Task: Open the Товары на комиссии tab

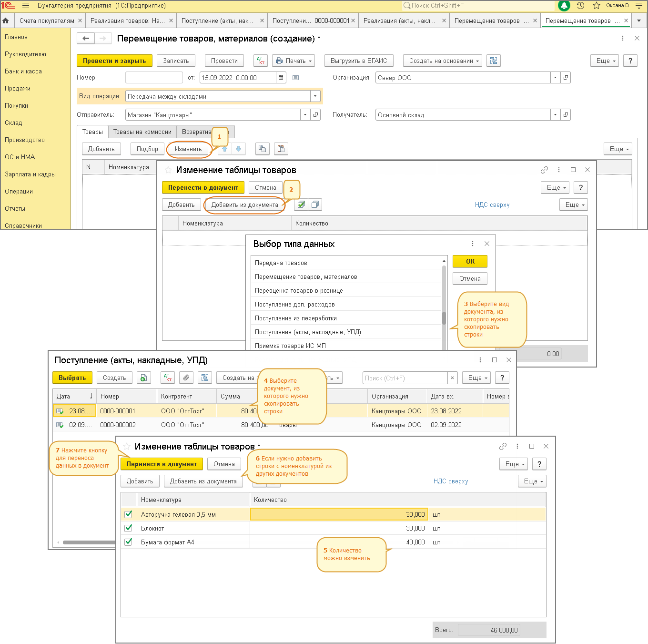Action: (142, 132)
